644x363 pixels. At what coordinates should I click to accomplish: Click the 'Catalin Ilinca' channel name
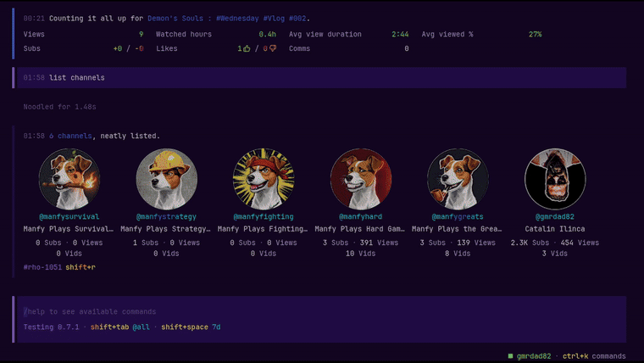[555, 229]
